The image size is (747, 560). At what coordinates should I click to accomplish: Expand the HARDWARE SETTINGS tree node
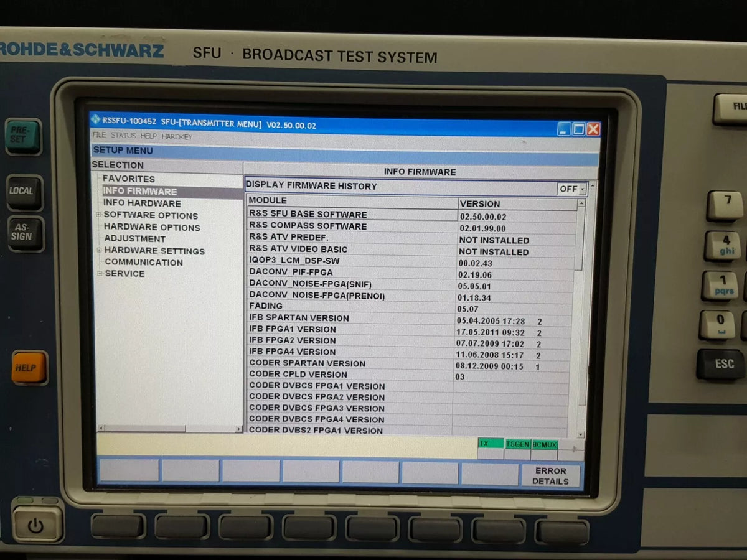[99, 251]
